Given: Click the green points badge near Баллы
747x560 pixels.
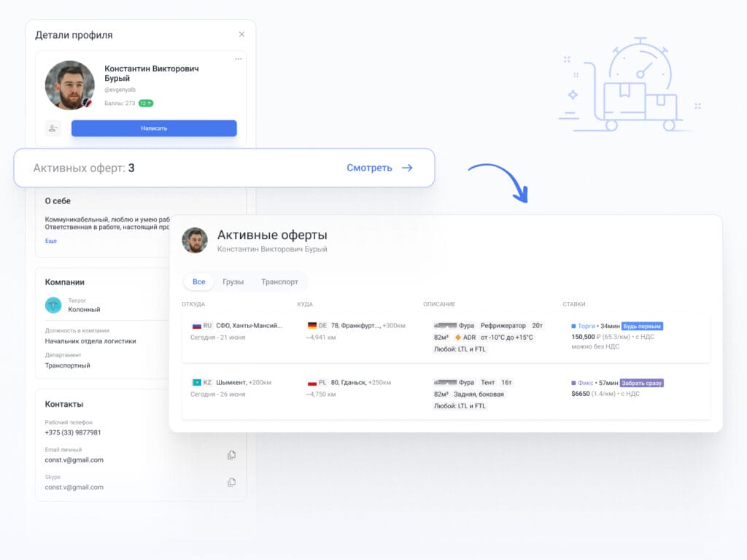Looking at the screenshot, I should (x=145, y=104).
